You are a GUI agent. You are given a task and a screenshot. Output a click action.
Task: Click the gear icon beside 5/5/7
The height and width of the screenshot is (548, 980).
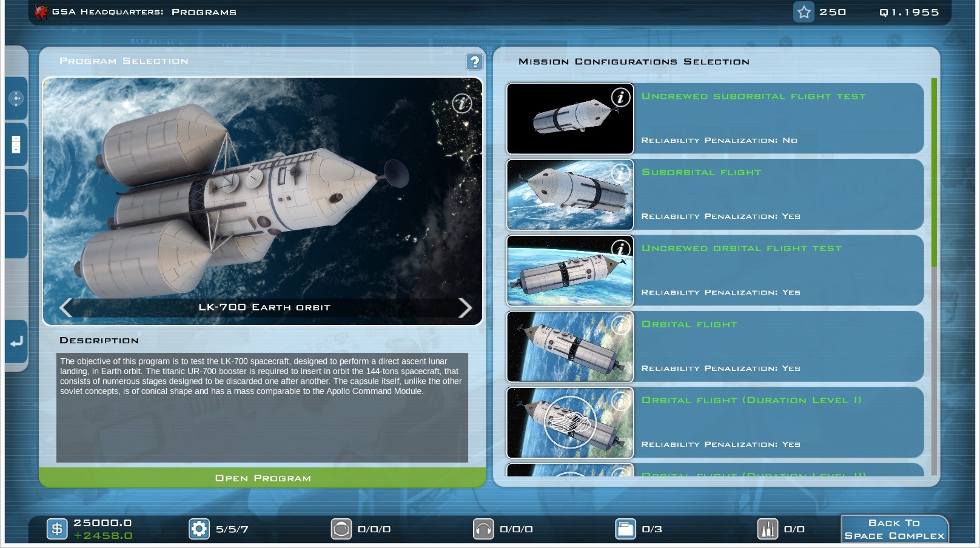click(x=199, y=529)
